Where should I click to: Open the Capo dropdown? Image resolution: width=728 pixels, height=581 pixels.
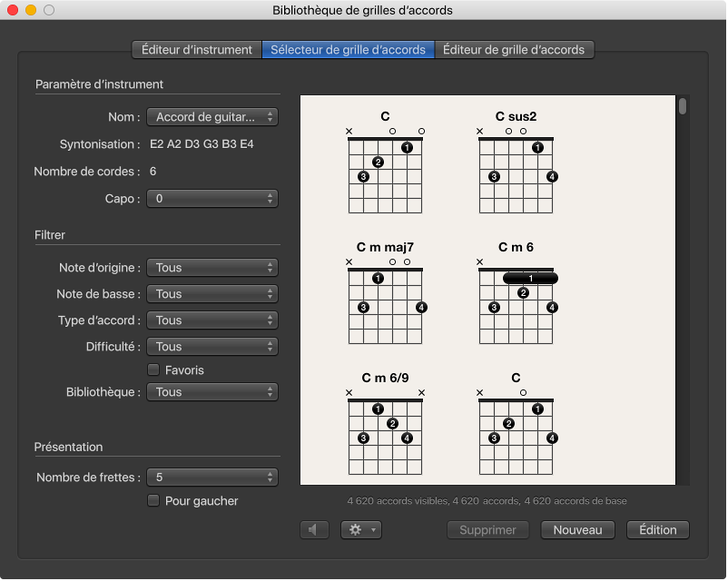[x=212, y=198]
